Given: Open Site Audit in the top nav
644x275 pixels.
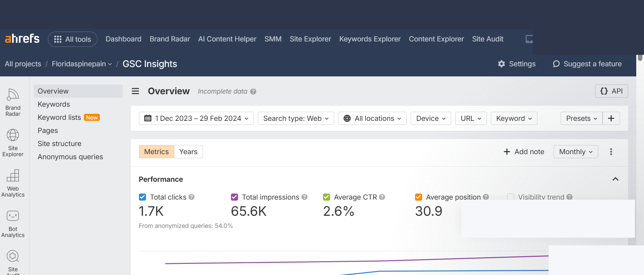Looking at the screenshot, I should click(x=488, y=39).
